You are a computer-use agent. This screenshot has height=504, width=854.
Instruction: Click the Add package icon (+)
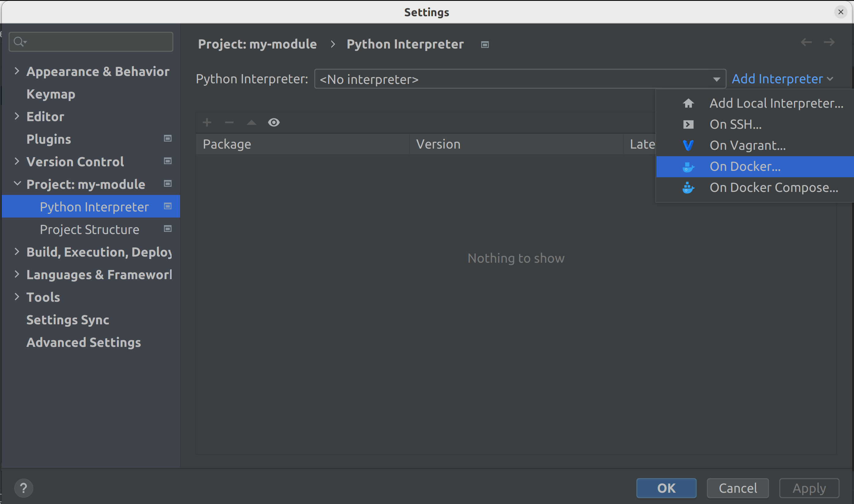click(207, 122)
